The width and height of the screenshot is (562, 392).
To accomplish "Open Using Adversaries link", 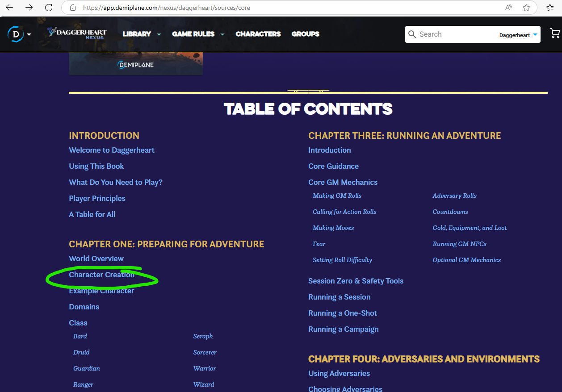I will tap(339, 373).
